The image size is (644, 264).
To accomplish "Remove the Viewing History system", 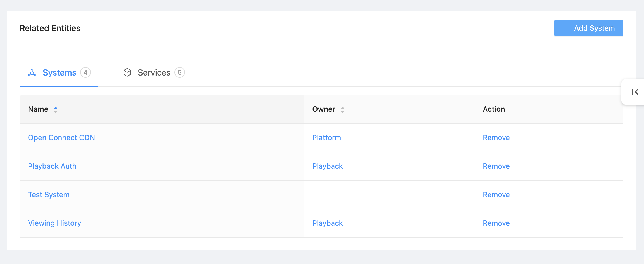I will pos(496,223).
